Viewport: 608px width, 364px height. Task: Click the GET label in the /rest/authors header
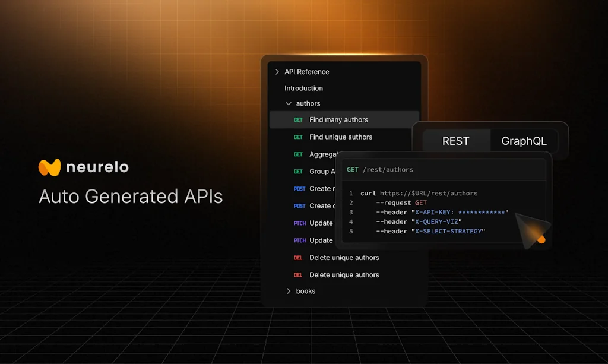(x=352, y=169)
